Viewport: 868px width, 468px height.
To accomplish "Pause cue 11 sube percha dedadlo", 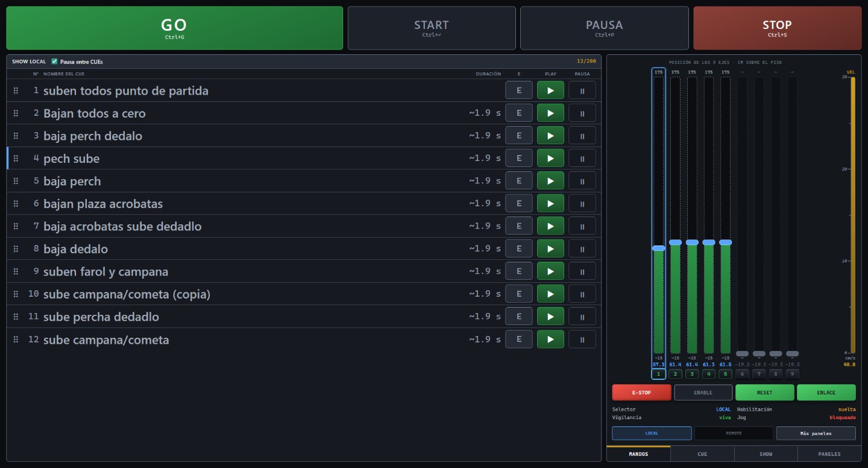I will 582,317.
